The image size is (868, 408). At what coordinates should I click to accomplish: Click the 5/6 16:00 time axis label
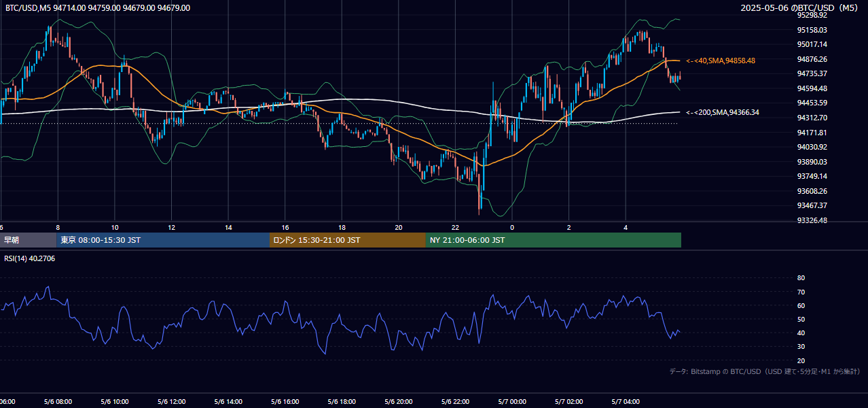coord(285,402)
